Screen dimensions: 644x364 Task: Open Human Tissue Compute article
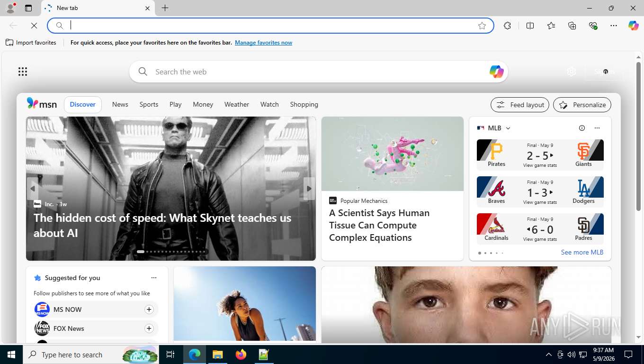click(379, 225)
